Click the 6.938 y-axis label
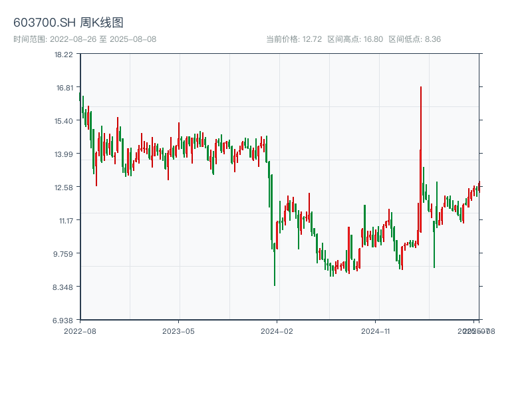Image resolution: width=532 pixels, height=399 pixels. 64,321
